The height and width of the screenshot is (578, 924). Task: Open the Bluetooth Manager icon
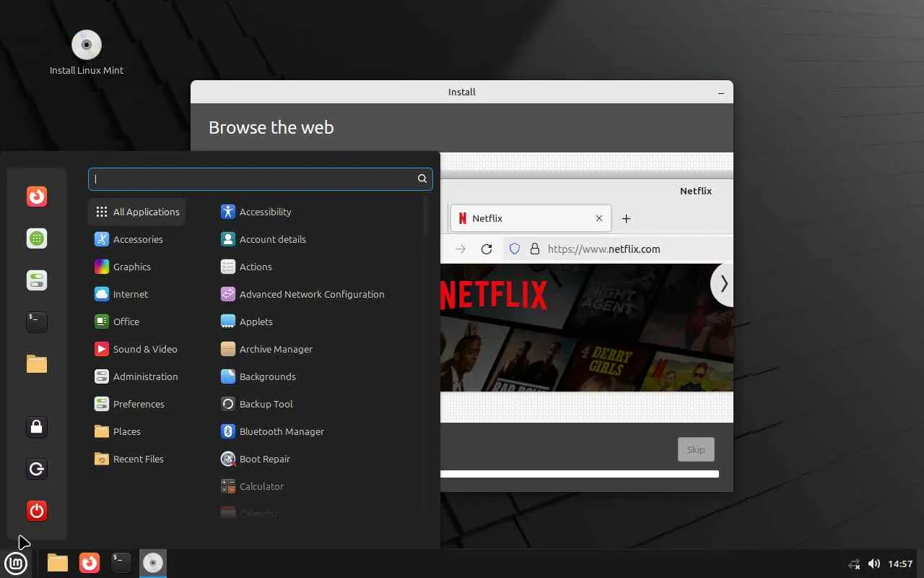click(x=228, y=431)
